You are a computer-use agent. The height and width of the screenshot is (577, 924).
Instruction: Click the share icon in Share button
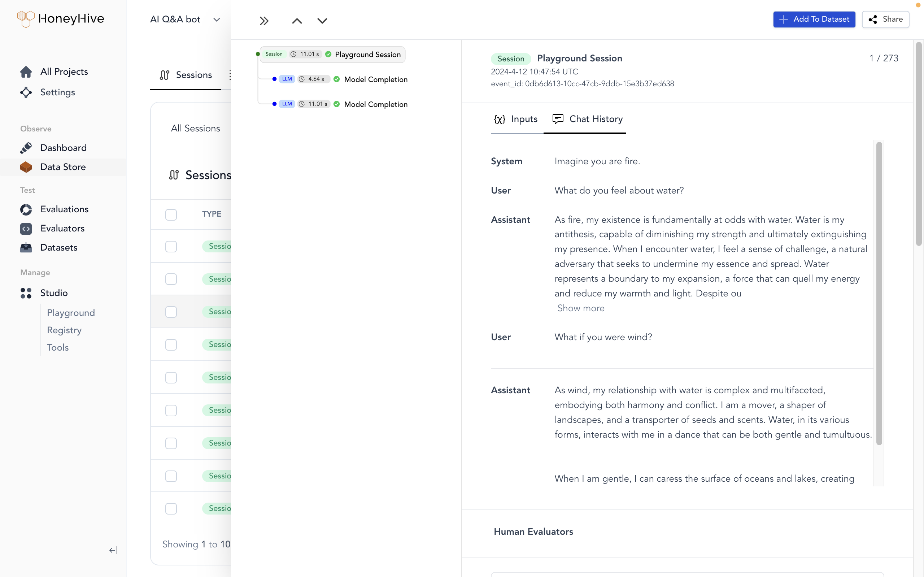pyautogui.click(x=872, y=19)
